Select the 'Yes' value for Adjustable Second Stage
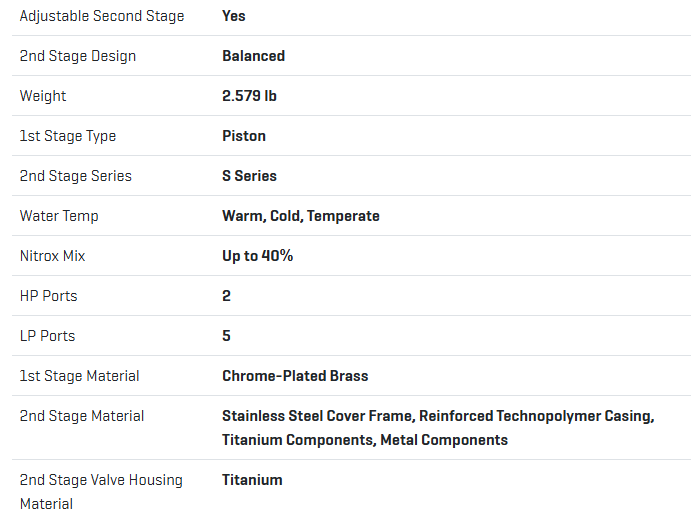 tap(234, 16)
